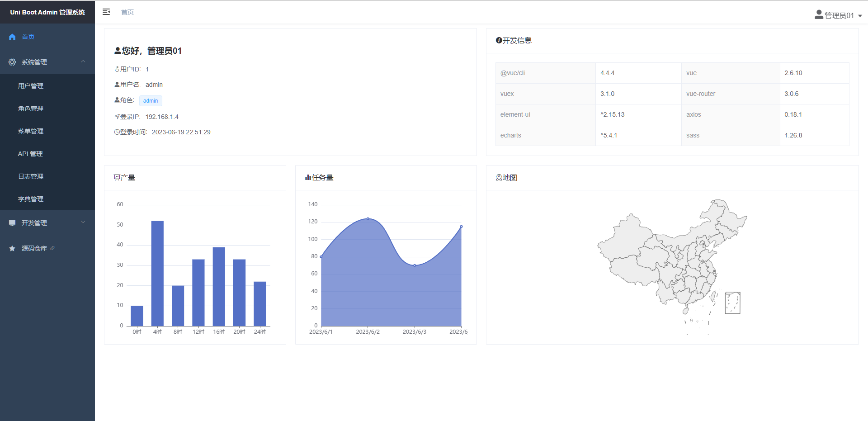This screenshot has width=868, height=421.
Task: Go to 菜单管理 page
Action: tap(31, 131)
